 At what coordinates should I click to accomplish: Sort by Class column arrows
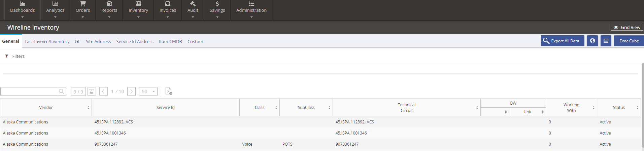(276, 108)
